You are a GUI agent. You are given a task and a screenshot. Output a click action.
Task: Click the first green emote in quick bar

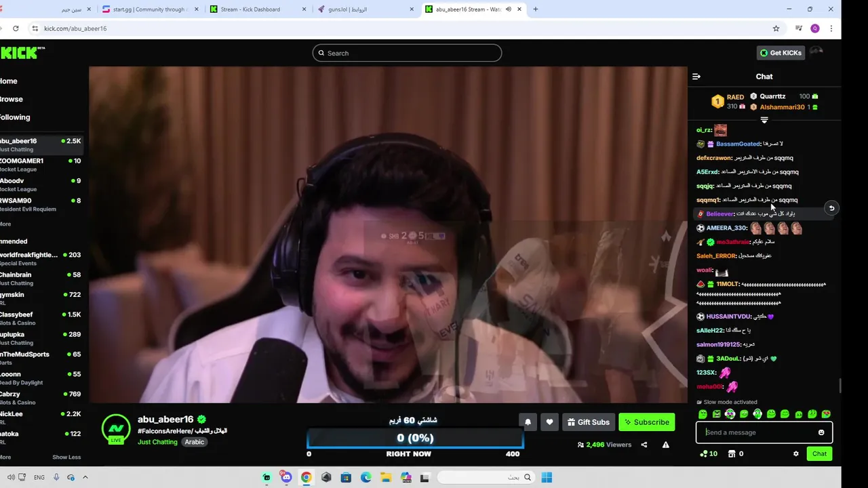pos(703,414)
